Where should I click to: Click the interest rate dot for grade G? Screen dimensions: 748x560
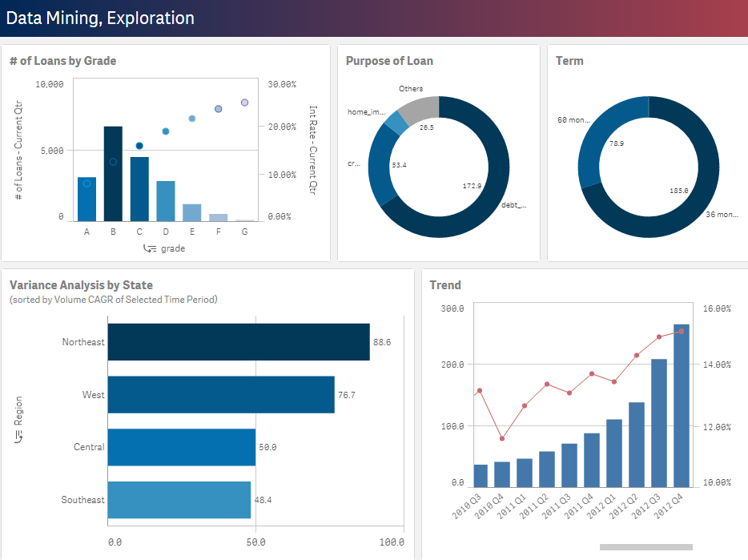[x=244, y=103]
